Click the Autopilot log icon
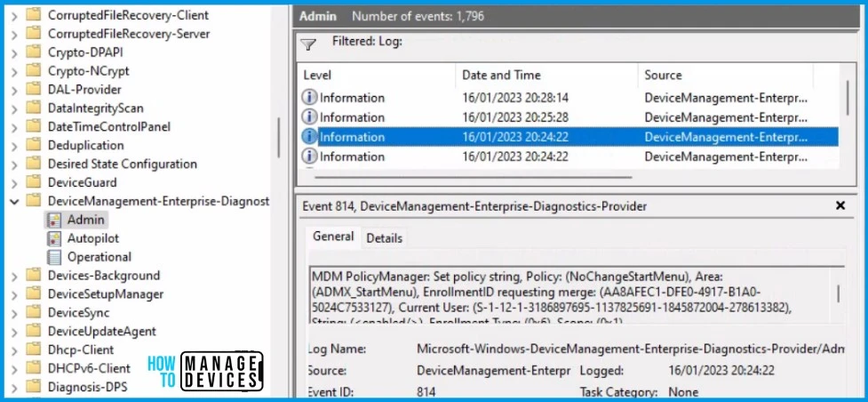868x402 pixels. click(x=53, y=238)
